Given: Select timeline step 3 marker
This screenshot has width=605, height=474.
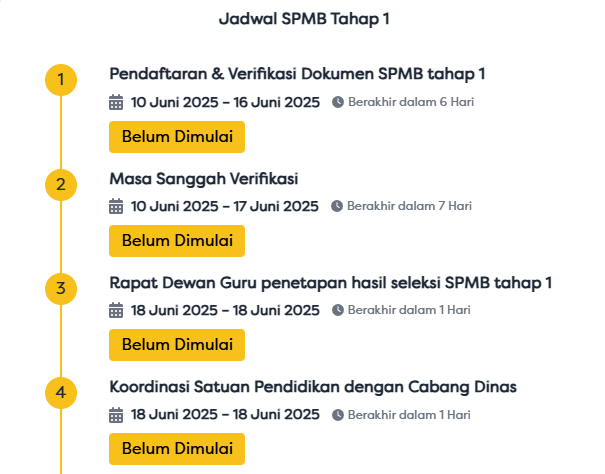Looking at the screenshot, I should click(61, 289).
